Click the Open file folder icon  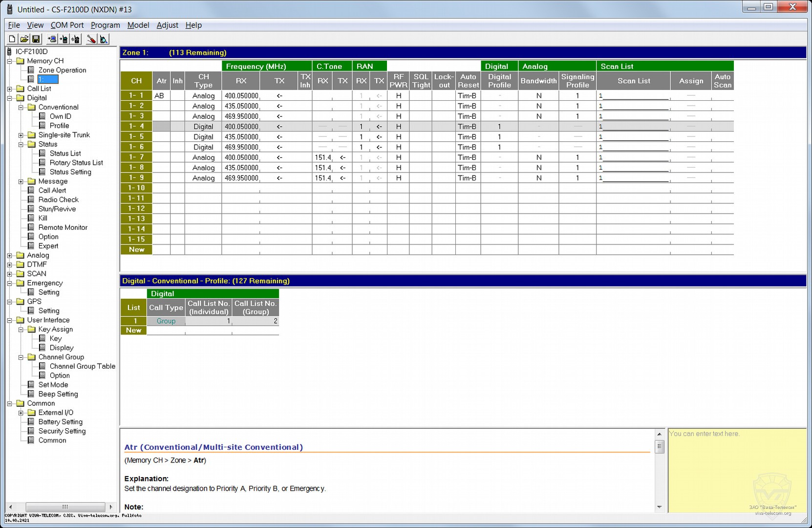pos(24,39)
